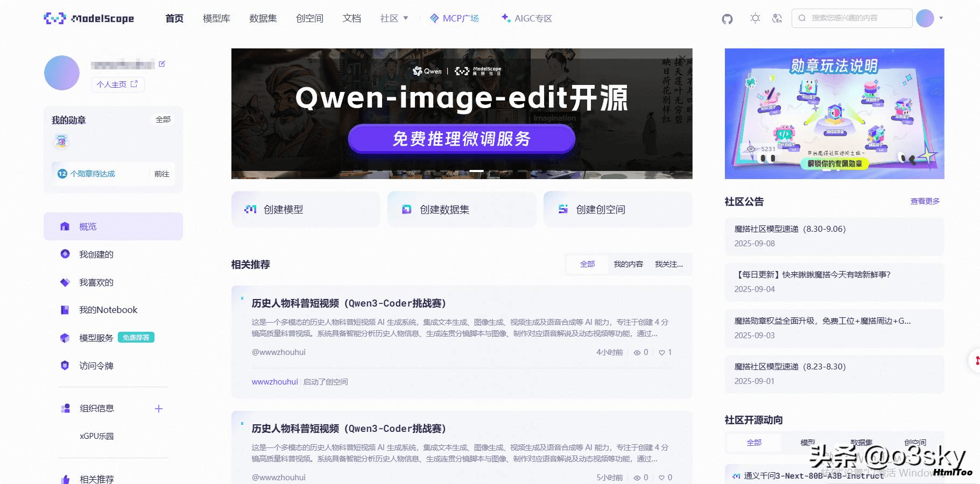Click the earned badge icon

coord(61,141)
